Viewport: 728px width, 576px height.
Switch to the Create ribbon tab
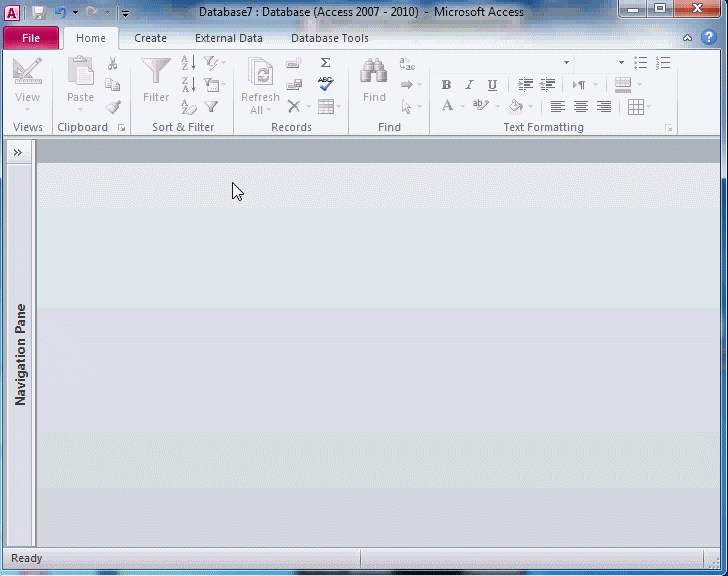[150, 38]
